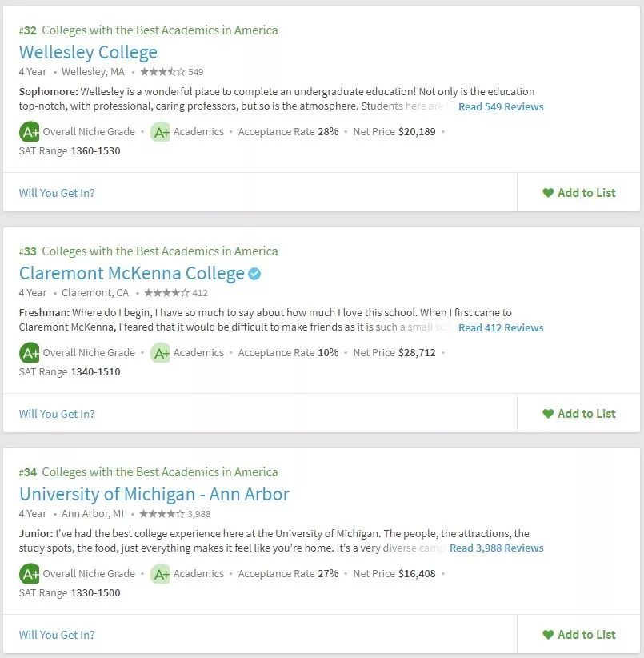Click the verified checkmark beside Claremont McKenna College

pos(254,274)
